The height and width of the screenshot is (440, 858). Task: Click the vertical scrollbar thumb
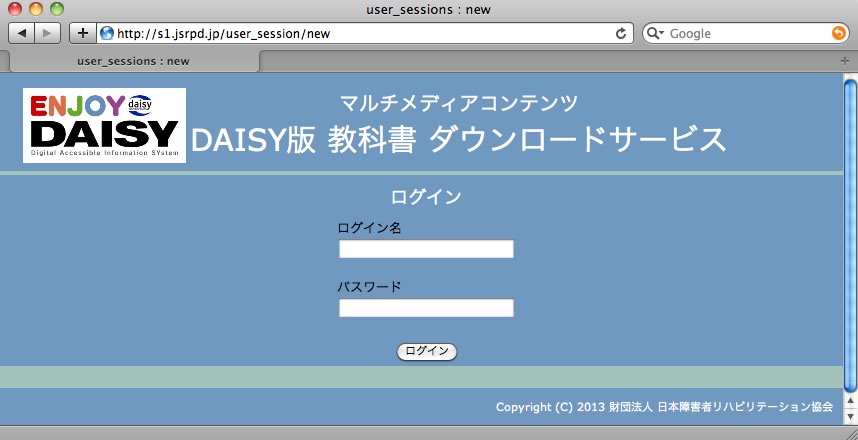[x=850, y=235]
